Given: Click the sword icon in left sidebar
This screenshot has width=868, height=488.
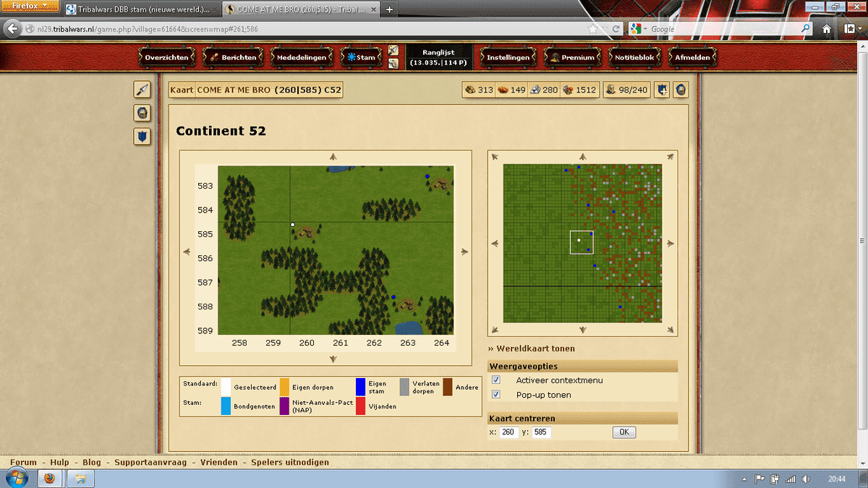Looking at the screenshot, I should pos(142,90).
